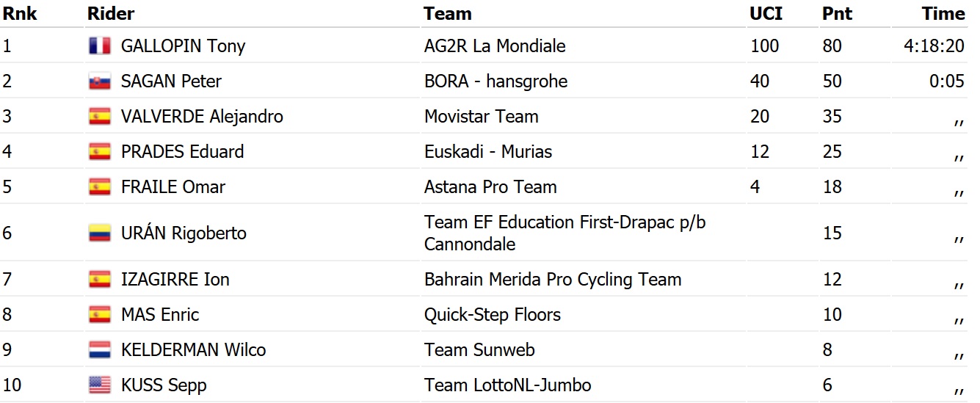Click the French flag beside Gallopin
The height and width of the screenshot is (403, 980).
(99, 46)
